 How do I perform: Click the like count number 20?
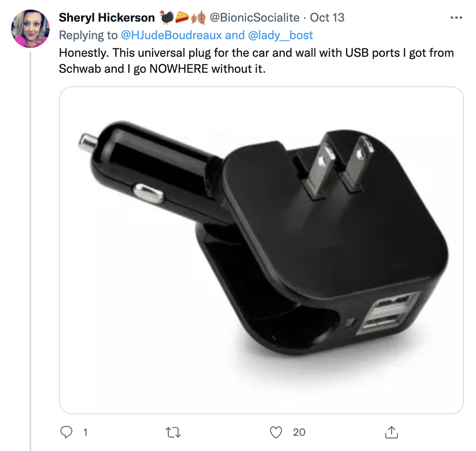299,432
